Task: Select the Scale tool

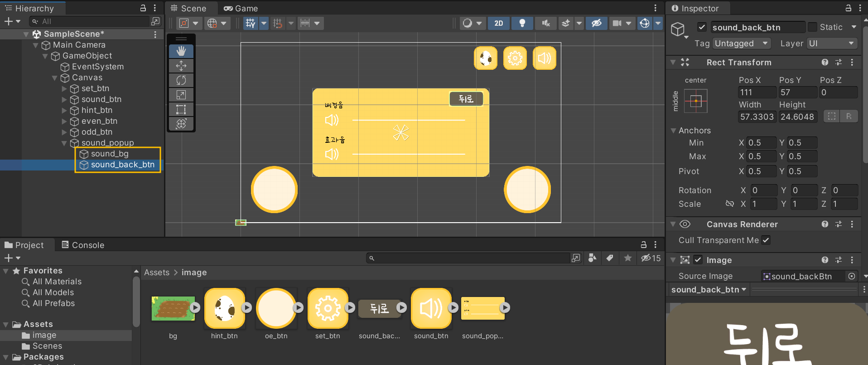Action: (181, 95)
